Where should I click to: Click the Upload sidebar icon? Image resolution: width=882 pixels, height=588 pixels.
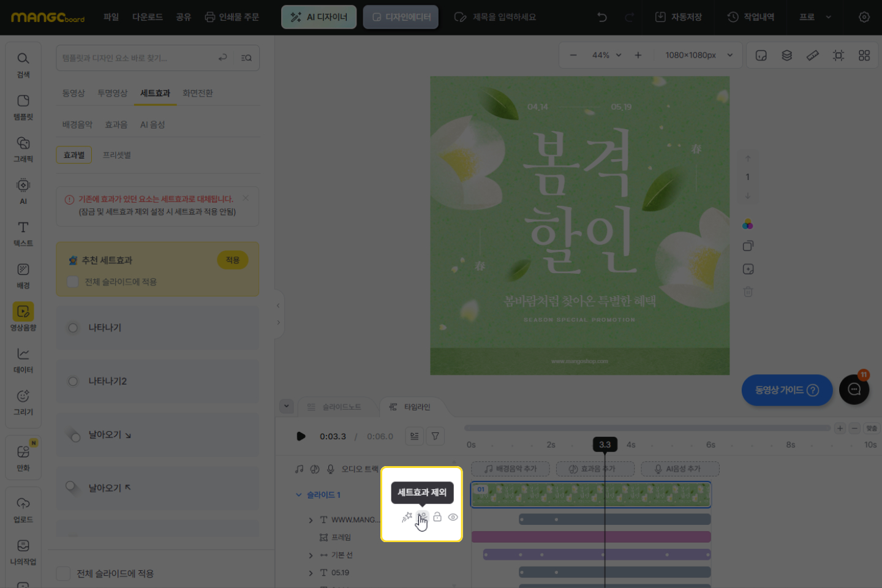point(23,510)
